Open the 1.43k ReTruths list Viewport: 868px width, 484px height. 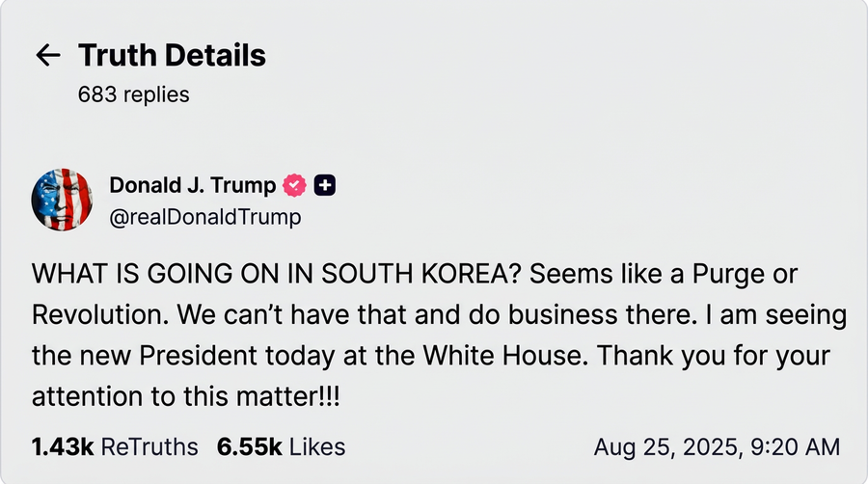point(115,447)
